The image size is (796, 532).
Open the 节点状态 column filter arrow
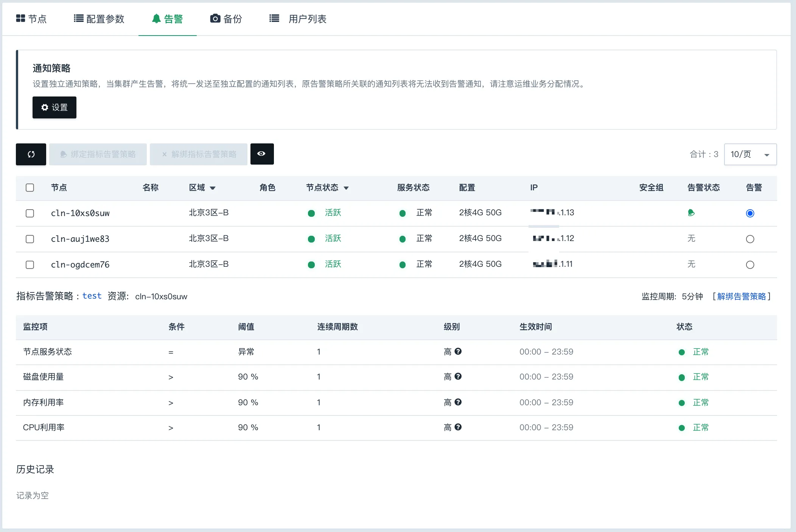click(346, 188)
